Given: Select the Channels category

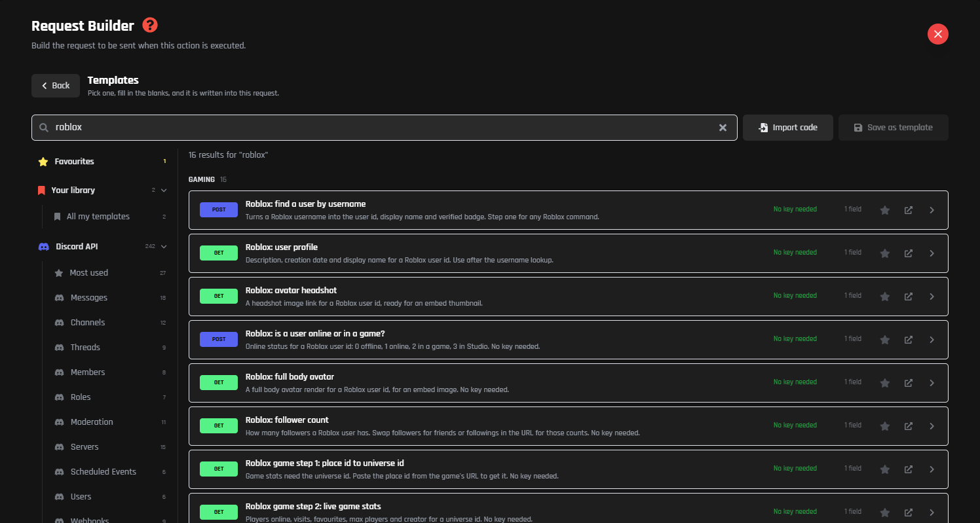Looking at the screenshot, I should click(x=110, y=323).
